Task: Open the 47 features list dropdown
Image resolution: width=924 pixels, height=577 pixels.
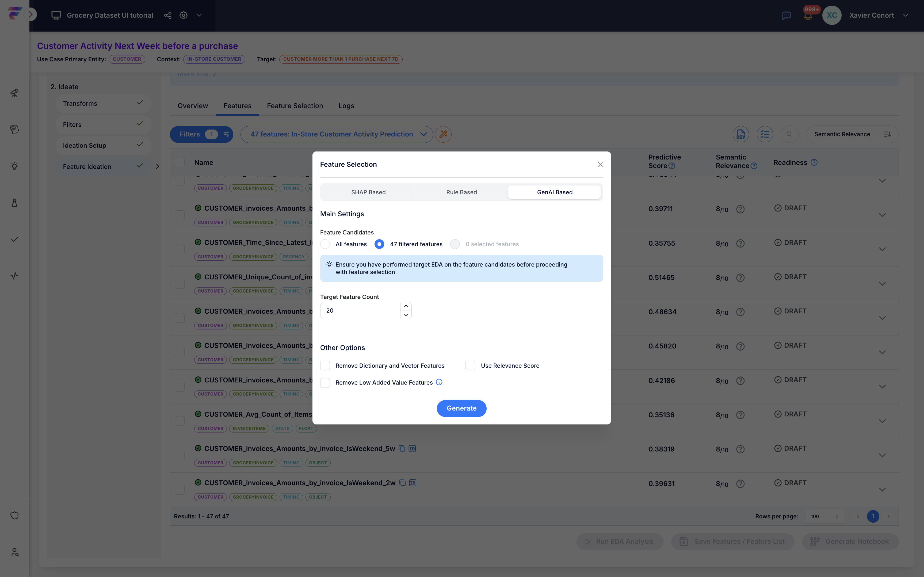Action: (x=336, y=134)
